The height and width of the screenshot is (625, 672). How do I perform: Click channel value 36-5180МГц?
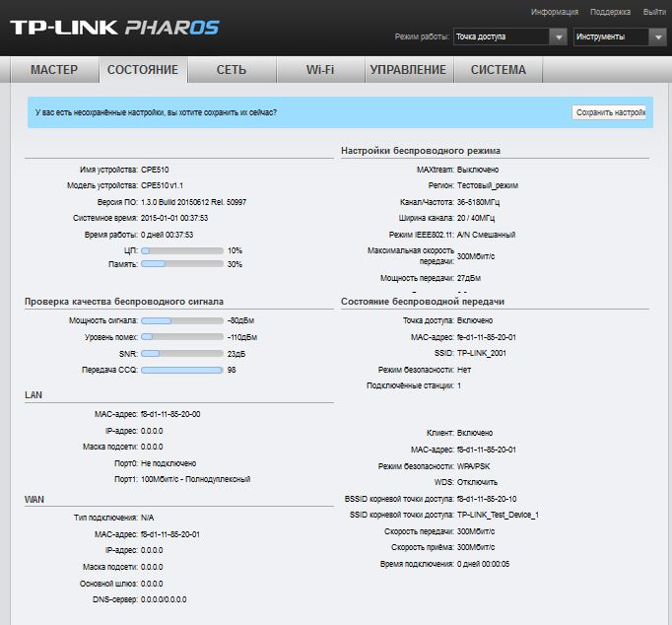tap(478, 202)
